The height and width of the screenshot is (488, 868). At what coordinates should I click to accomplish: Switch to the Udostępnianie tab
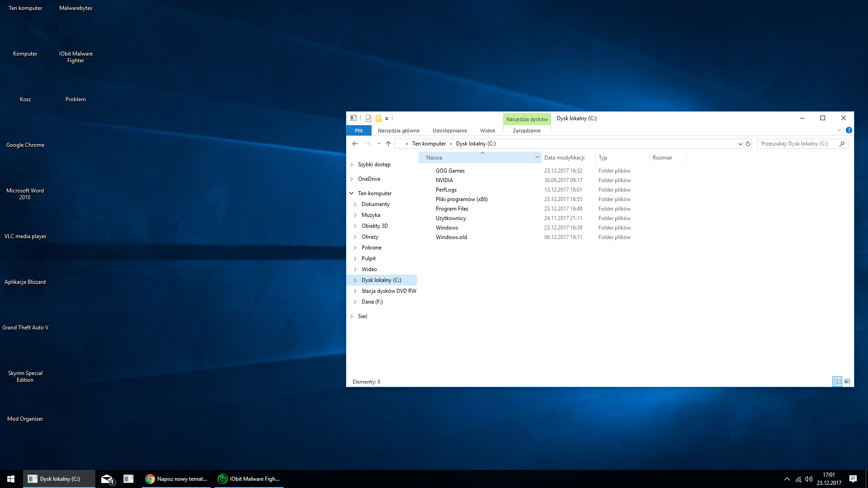tap(450, 131)
